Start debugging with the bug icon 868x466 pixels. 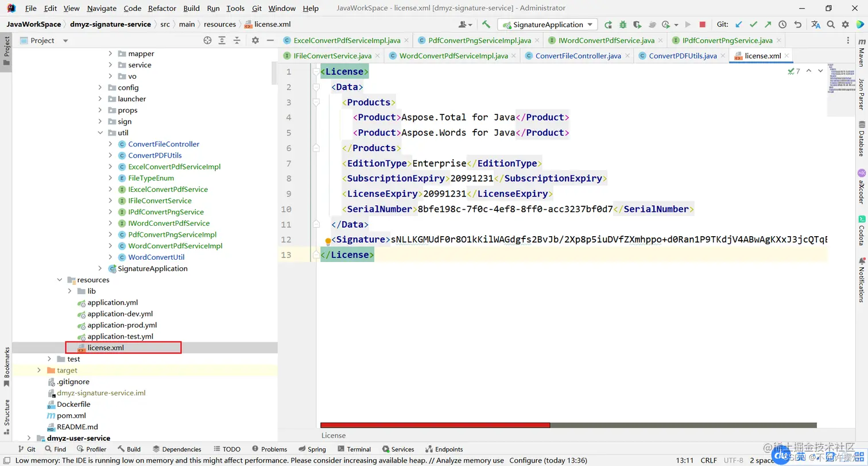point(623,25)
